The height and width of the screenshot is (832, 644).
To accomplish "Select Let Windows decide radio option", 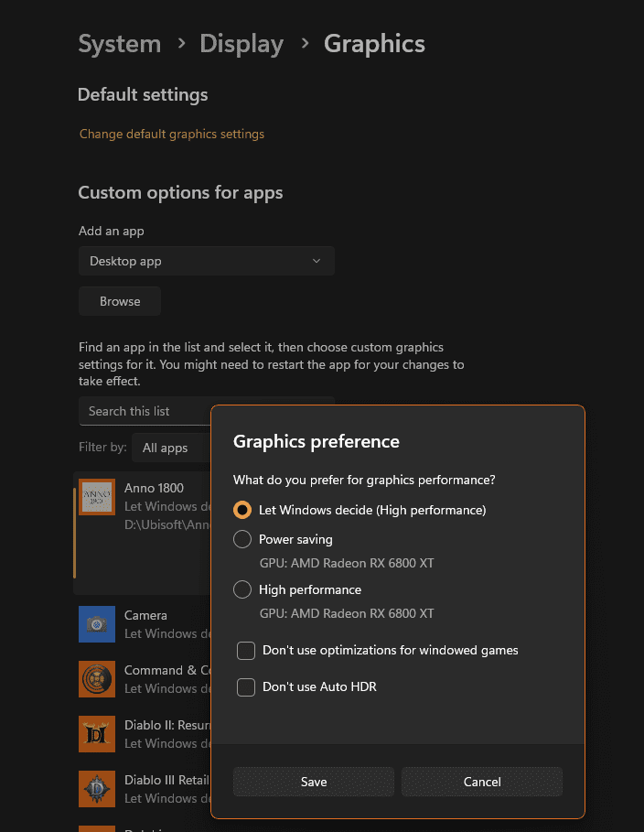I will click(x=242, y=510).
